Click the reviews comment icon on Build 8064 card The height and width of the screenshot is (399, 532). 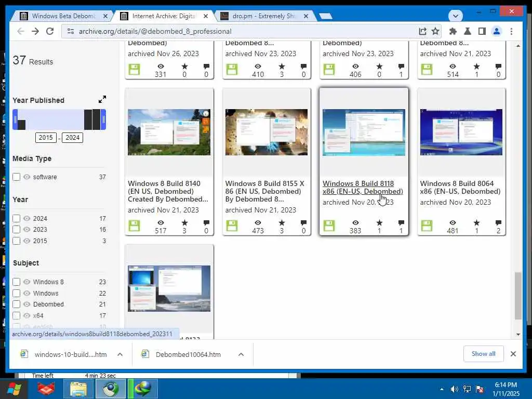[498, 222]
